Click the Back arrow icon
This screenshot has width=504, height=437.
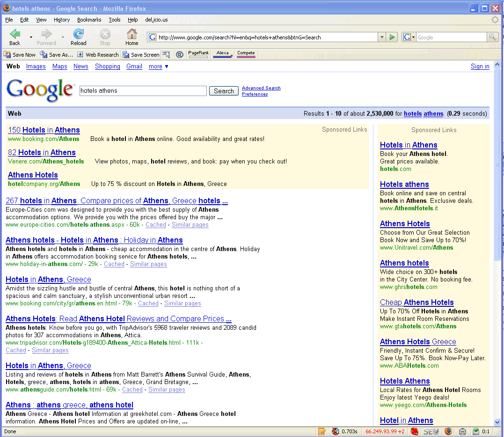15,34
